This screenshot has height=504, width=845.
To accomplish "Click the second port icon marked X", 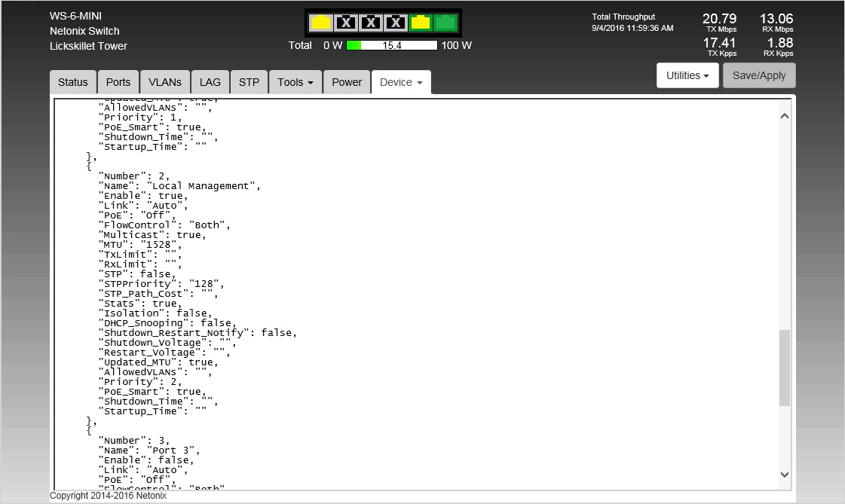I will coord(346,23).
